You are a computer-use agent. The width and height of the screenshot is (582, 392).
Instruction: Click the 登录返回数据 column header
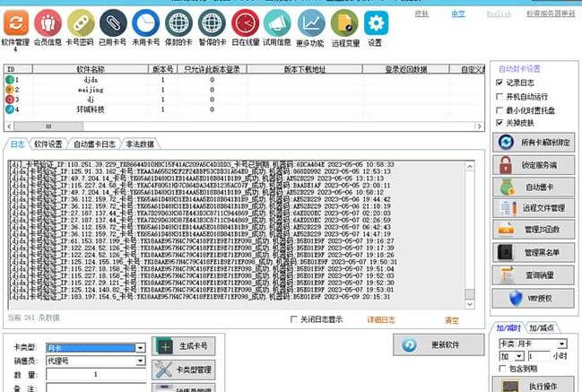pos(405,69)
